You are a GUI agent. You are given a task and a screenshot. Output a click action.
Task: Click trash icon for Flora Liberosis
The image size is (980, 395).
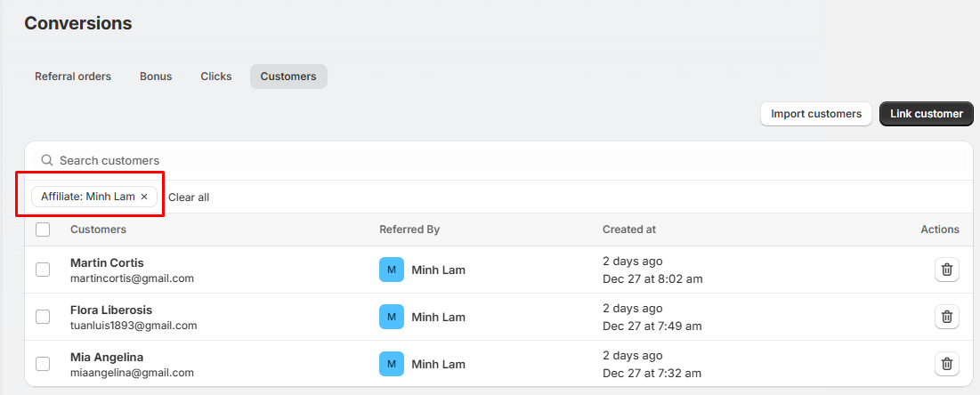946,317
